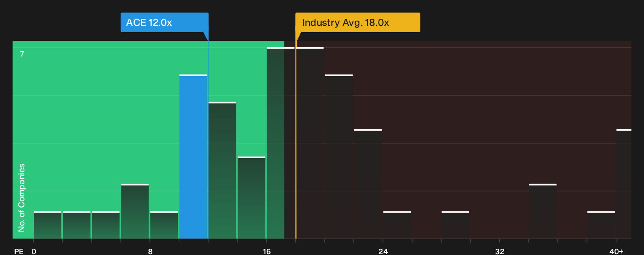644x255 pixels.
Task: Click the orange industry average vertical line
Action: point(296,140)
